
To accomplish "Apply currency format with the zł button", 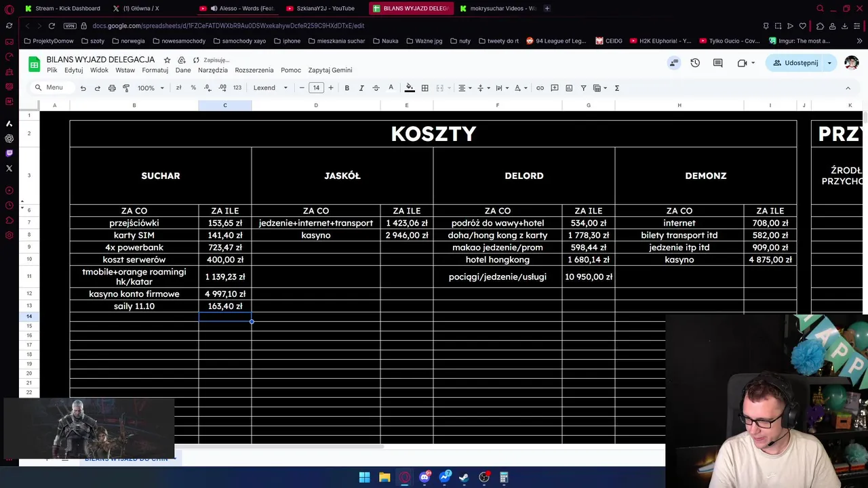I will (178, 88).
